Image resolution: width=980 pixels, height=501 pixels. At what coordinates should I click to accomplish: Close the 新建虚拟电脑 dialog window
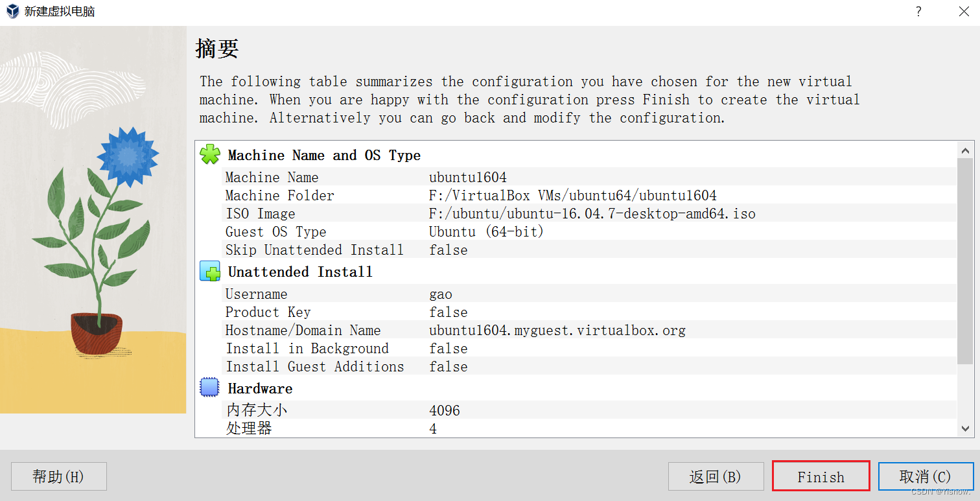(964, 12)
